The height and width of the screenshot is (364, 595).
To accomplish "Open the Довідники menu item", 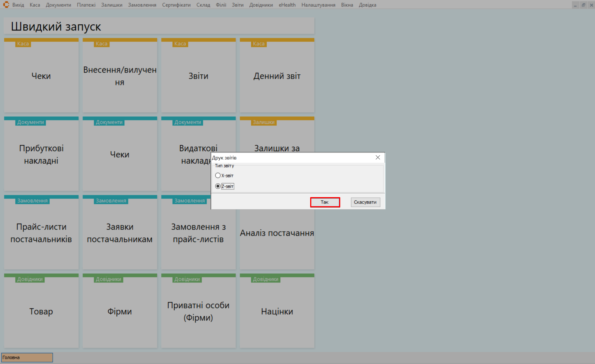I will (261, 5).
